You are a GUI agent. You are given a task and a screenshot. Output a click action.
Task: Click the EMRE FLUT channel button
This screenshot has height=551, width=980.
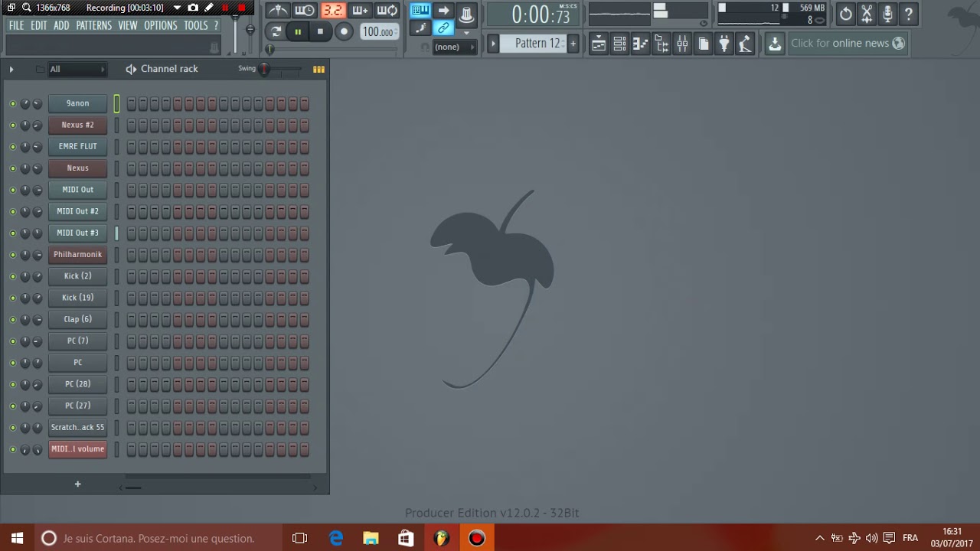click(x=77, y=146)
